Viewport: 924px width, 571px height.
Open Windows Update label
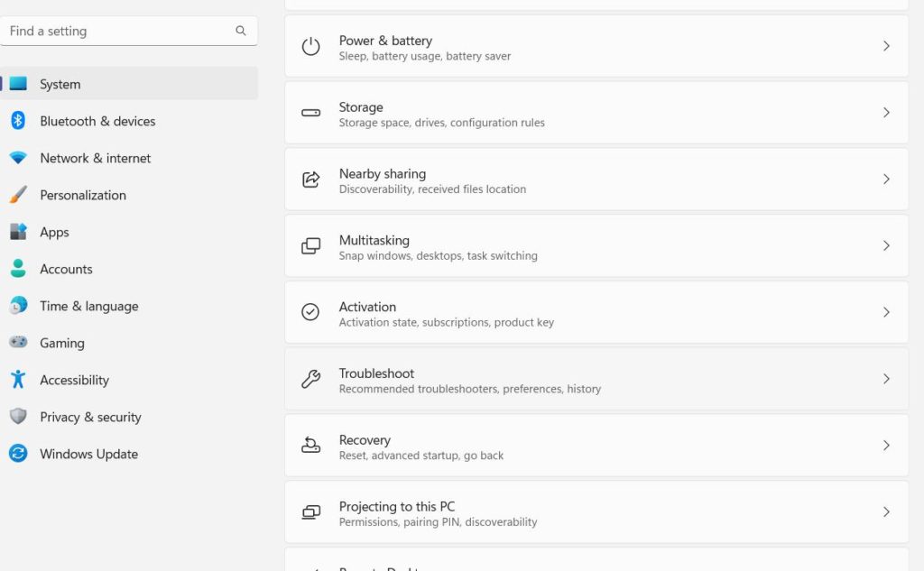[x=89, y=455]
